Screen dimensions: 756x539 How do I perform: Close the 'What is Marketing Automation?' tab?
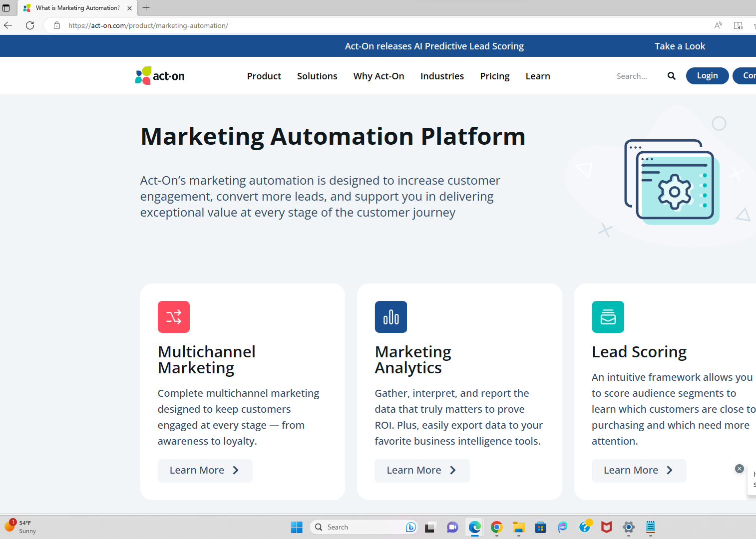[x=129, y=8]
